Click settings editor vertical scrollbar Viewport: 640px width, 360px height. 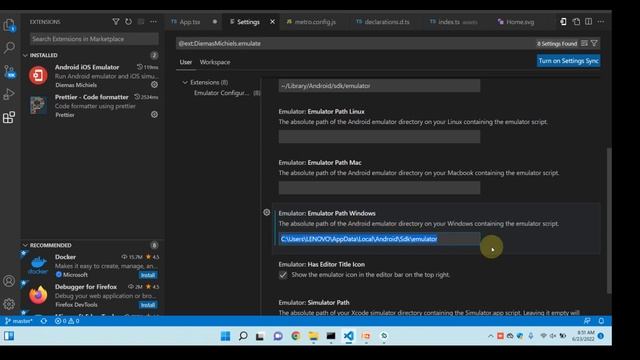[x=609, y=220]
